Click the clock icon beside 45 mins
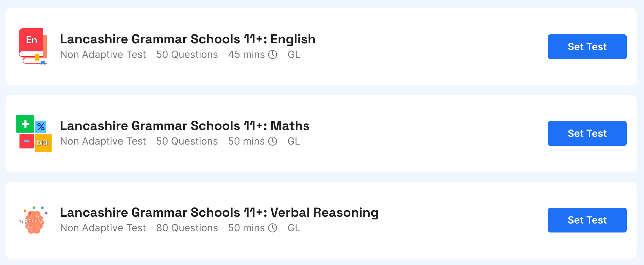Image resolution: width=644 pixels, height=265 pixels. (x=273, y=54)
